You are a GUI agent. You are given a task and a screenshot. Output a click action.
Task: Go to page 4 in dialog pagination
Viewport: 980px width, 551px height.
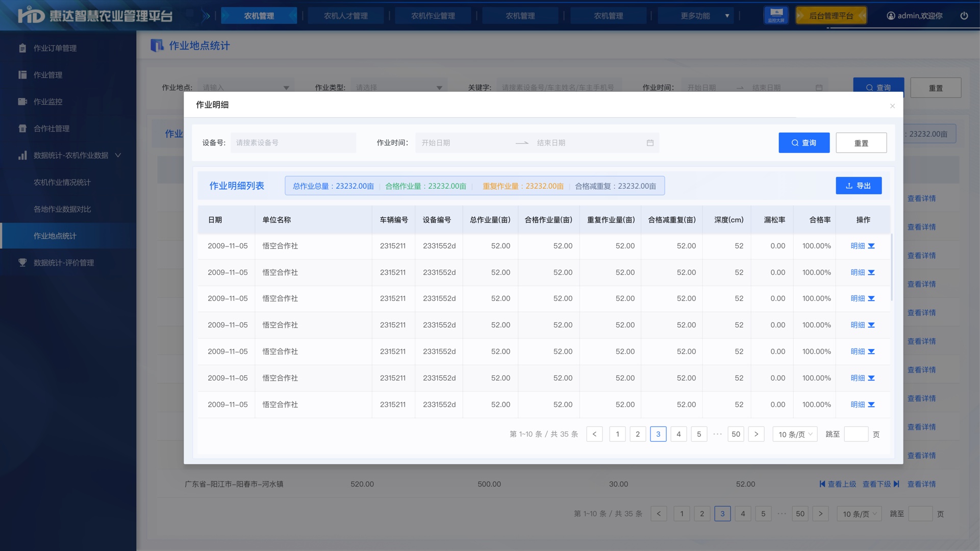679,434
